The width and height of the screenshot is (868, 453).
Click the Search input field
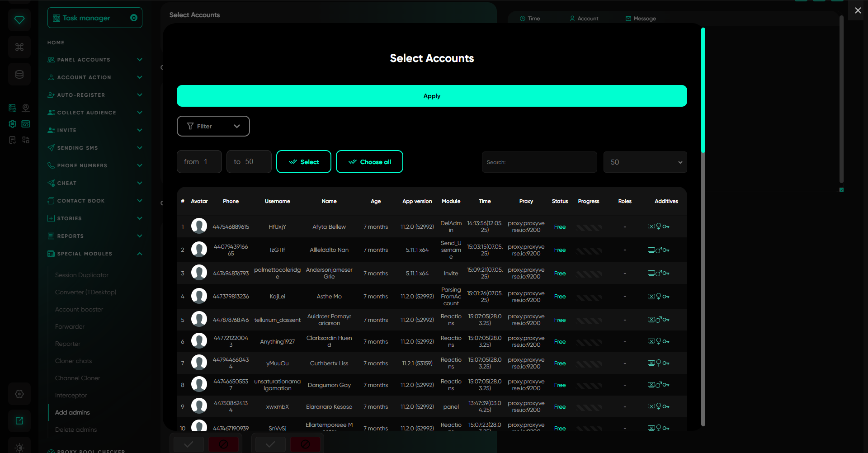click(539, 162)
